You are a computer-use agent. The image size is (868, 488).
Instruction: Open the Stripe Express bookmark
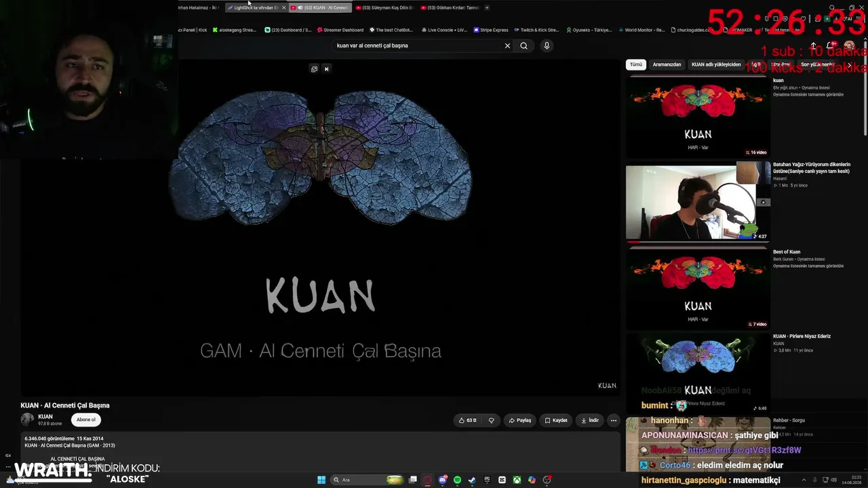491,30
